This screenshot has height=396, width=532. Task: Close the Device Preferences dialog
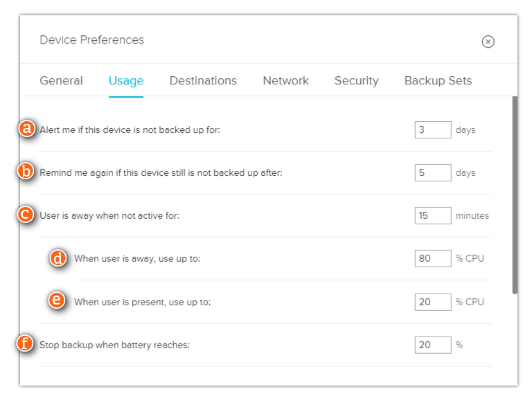[488, 42]
